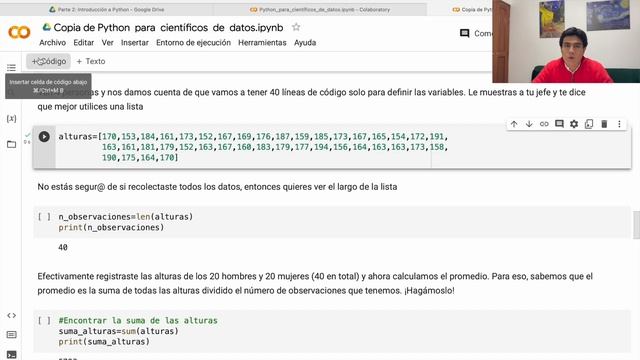Viewport: 640px width, 360px height.
Task: Open the Files folder icon in sidebar
Action: (x=11, y=144)
